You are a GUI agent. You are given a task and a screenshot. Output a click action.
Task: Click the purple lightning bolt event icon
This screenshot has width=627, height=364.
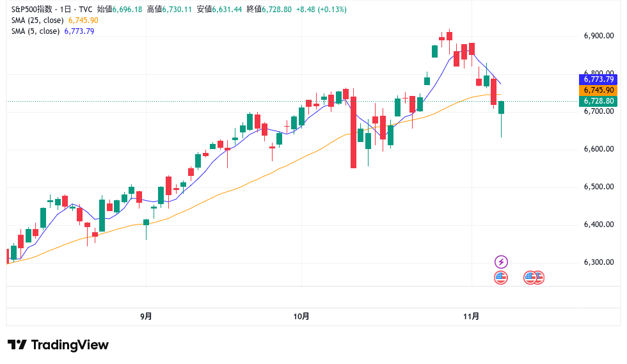tap(501, 262)
